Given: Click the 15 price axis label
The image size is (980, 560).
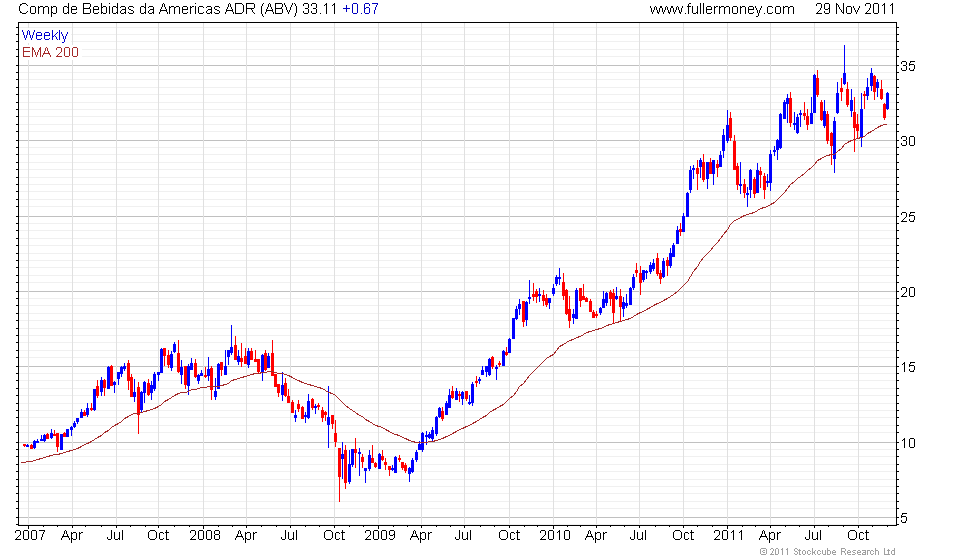Looking at the screenshot, I should (908, 368).
